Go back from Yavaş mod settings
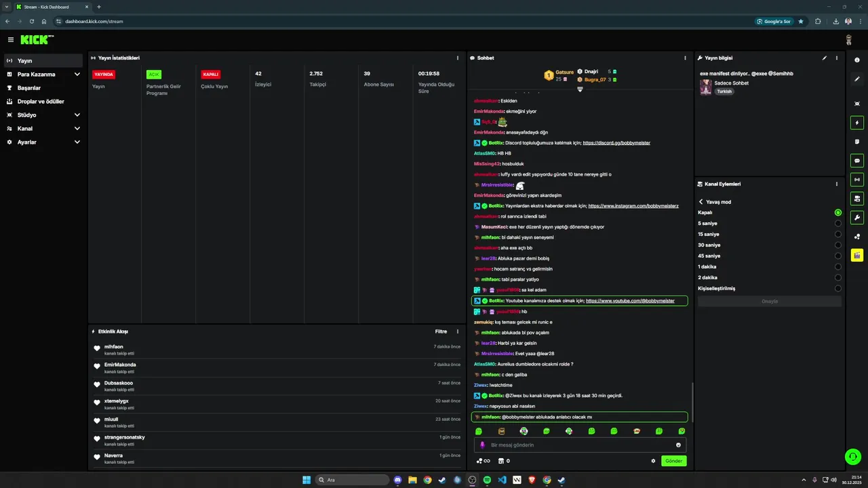868x488 pixels. click(x=701, y=202)
